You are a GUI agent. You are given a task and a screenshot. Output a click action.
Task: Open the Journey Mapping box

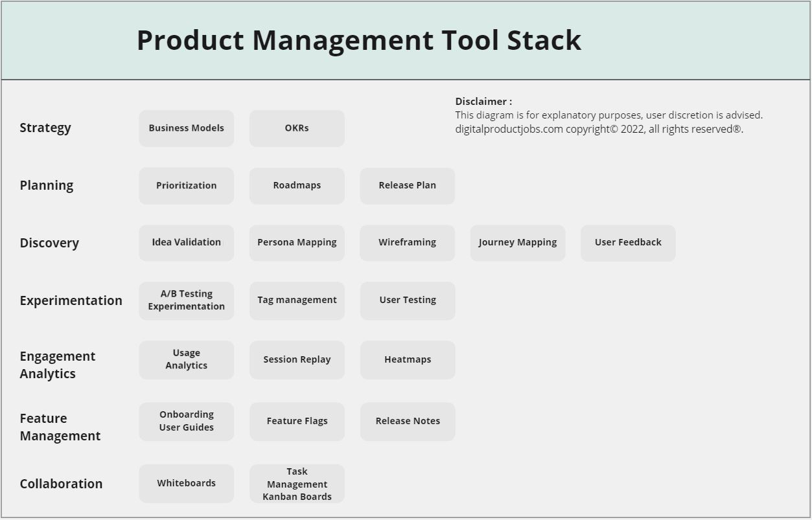coord(518,243)
